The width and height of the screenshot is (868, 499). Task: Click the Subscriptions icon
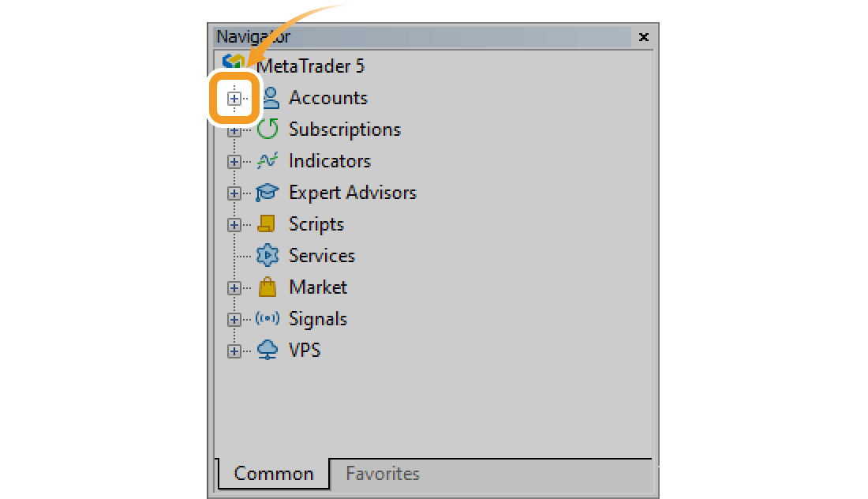268,129
